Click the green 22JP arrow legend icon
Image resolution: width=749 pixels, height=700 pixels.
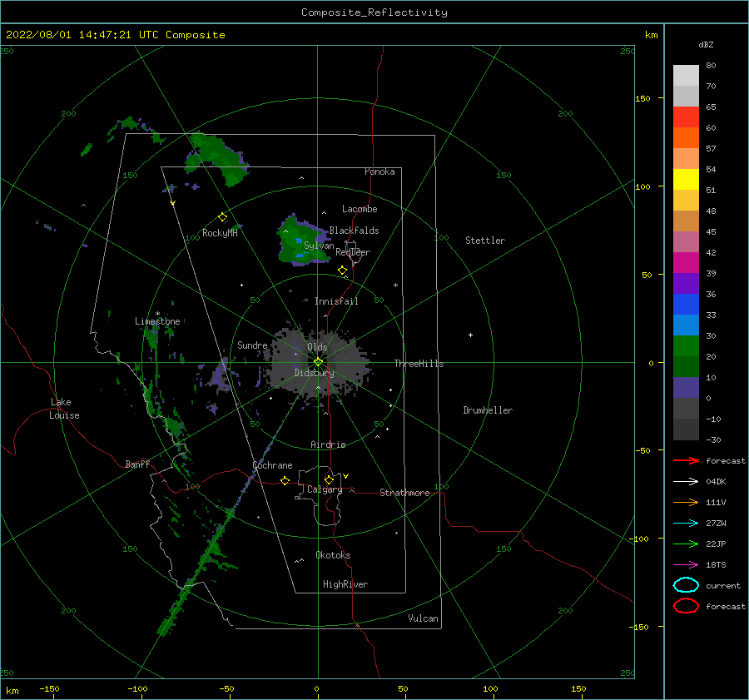pos(686,544)
